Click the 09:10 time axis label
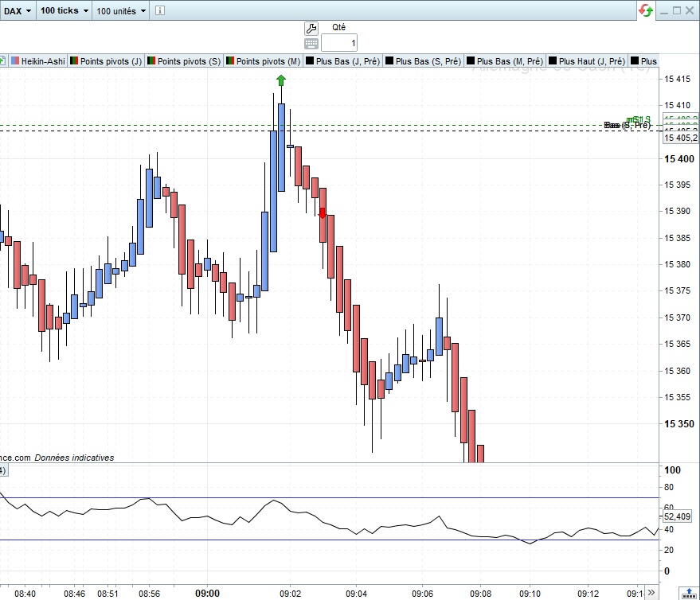Screen dimensions: 700x600 tap(530, 594)
